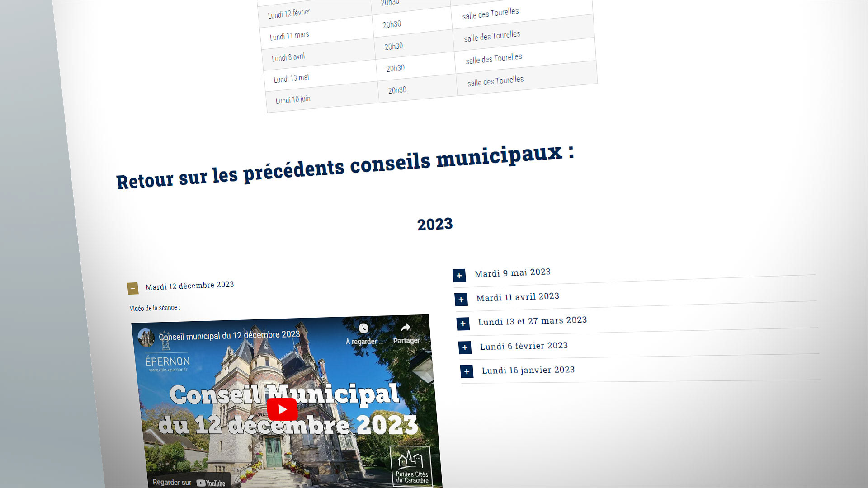Play the Conseil Municipal YouTube video
868x488 pixels.
point(282,409)
